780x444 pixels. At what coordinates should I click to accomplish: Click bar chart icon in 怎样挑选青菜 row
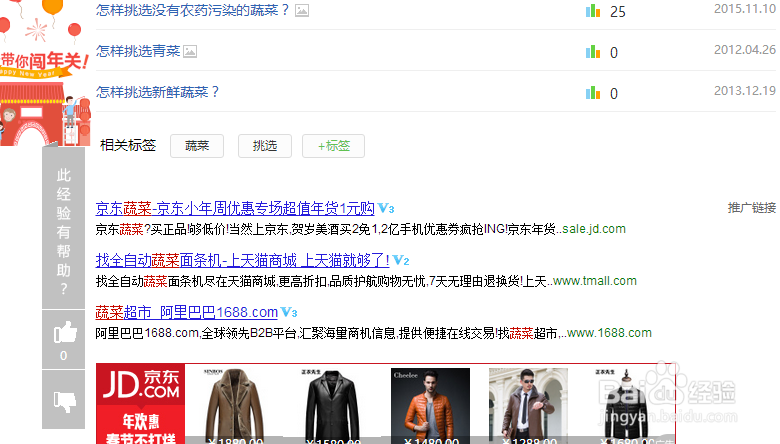(x=593, y=52)
